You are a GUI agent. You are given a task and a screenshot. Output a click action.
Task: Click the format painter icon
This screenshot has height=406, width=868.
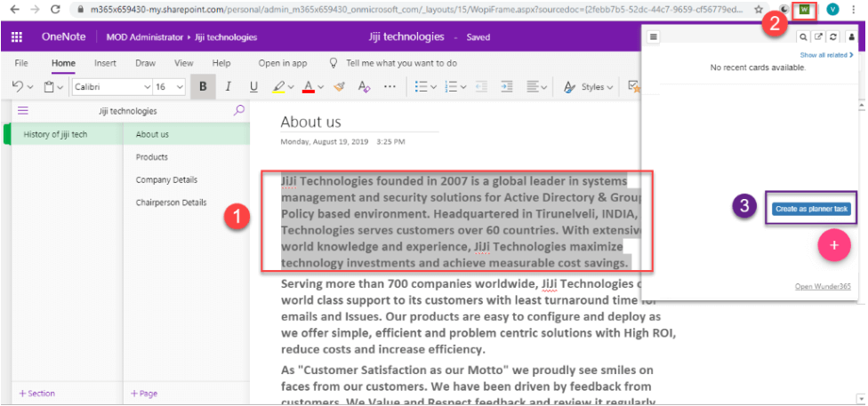(338, 87)
